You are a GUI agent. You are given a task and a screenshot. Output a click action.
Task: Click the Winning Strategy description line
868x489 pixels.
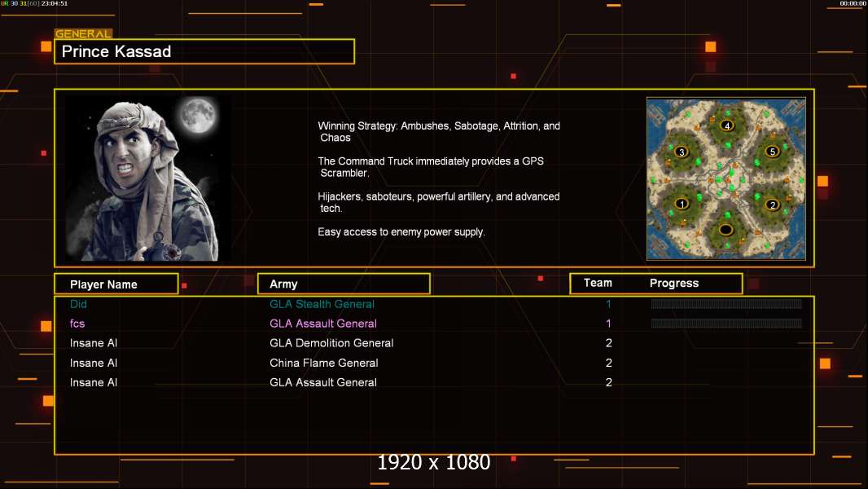tap(439, 132)
